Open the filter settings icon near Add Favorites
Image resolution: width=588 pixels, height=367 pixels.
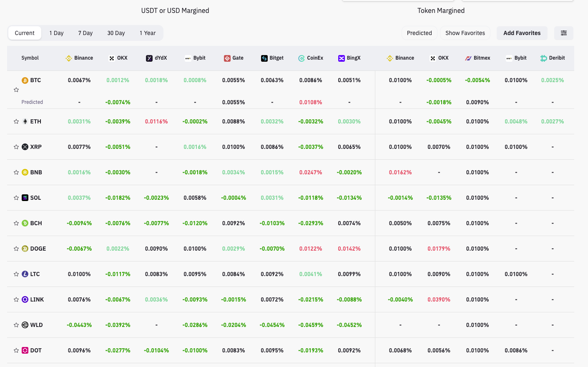pyautogui.click(x=564, y=33)
